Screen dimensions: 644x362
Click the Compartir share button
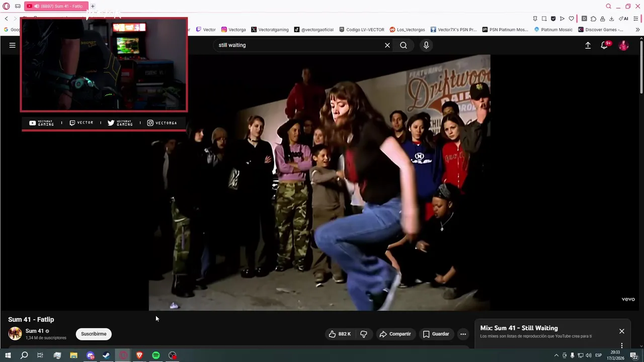[x=395, y=334]
